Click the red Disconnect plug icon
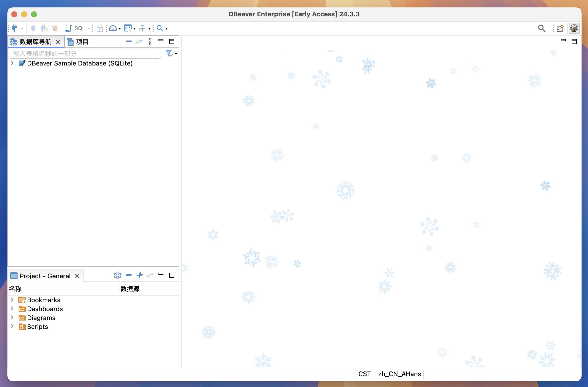The width and height of the screenshot is (588, 387). [55, 28]
